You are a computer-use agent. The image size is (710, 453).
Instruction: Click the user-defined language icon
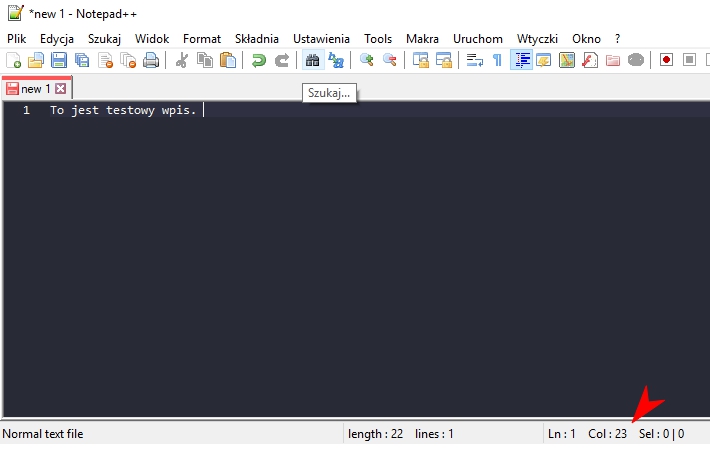click(x=544, y=60)
